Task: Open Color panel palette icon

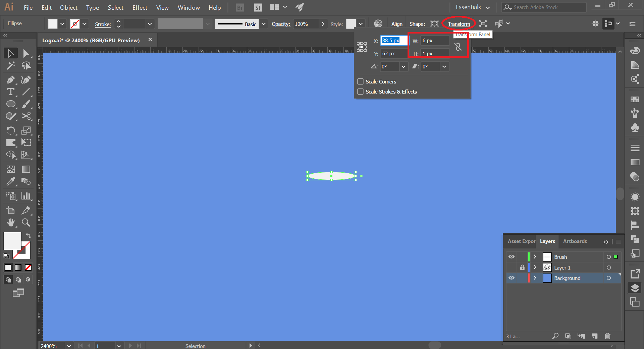Action: (635, 51)
